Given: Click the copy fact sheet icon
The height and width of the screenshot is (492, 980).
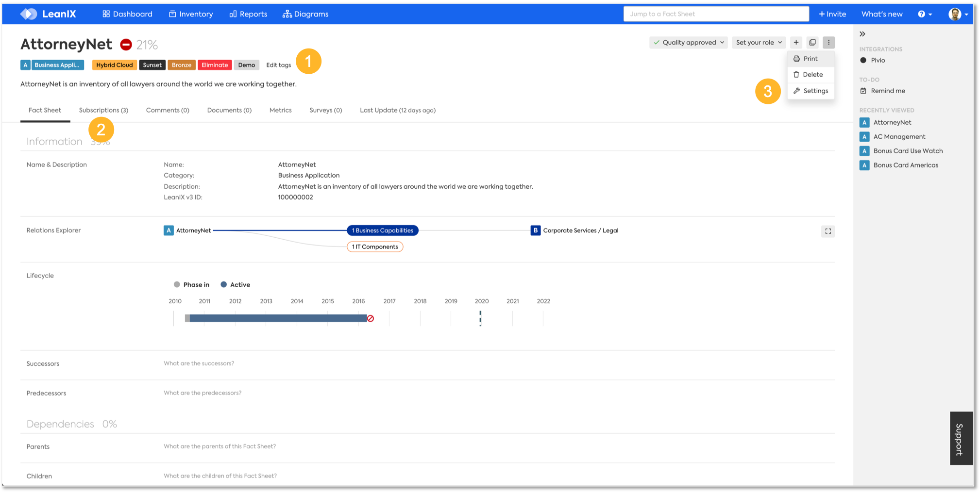Looking at the screenshot, I should tap(812, 43).
